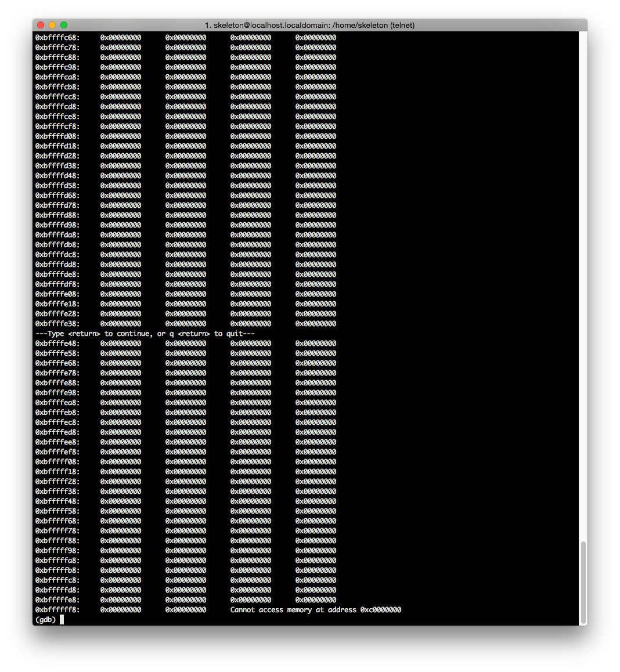
Task: Click address label 0xbffffd78:
Action: (57, 205)
